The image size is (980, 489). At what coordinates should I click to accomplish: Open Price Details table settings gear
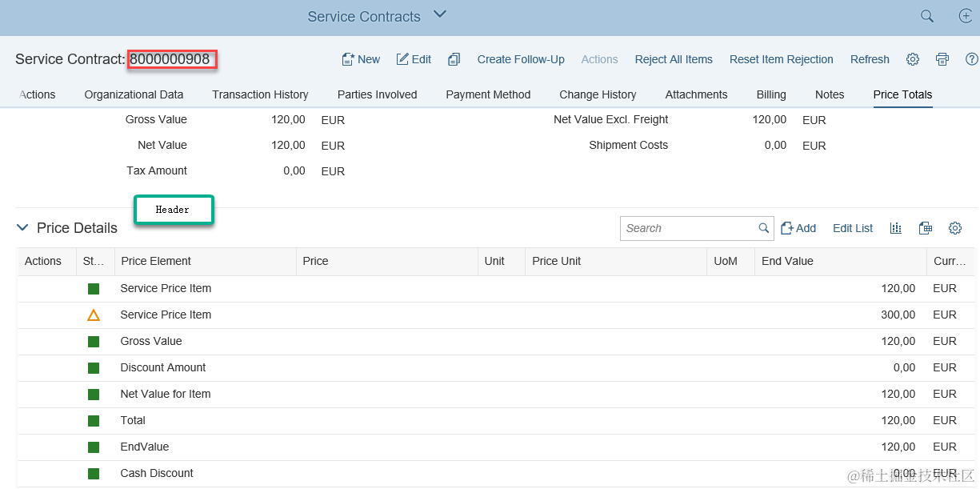[x=955, y=228]
